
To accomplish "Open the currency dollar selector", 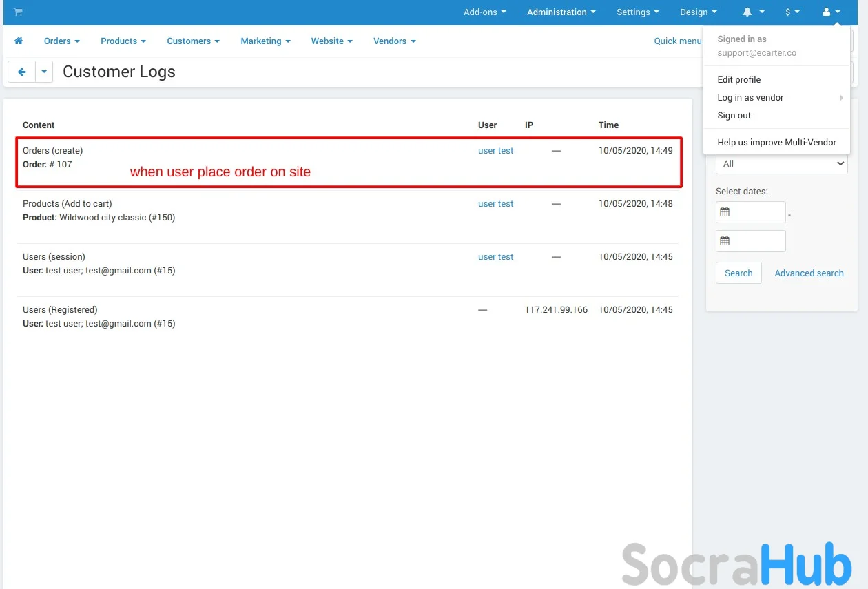I will [x=792, y=12].
